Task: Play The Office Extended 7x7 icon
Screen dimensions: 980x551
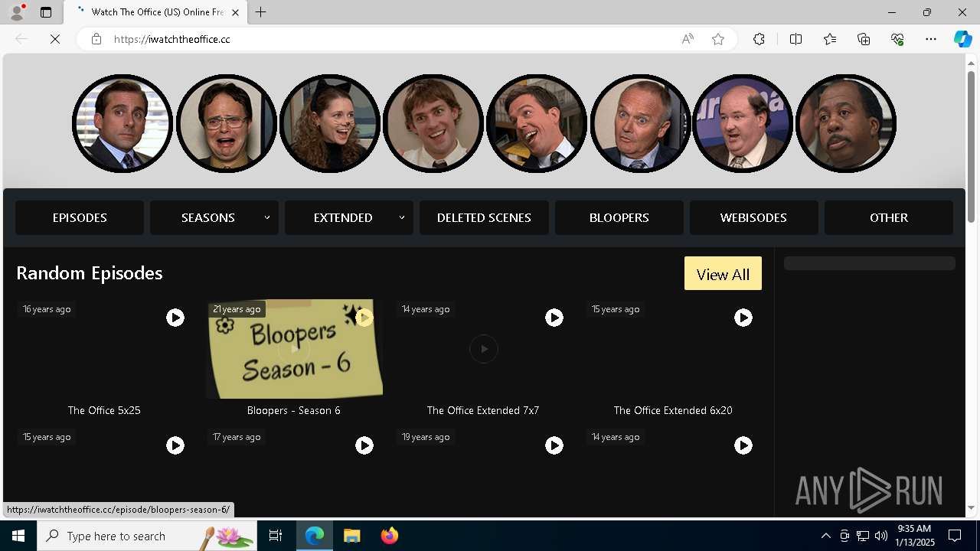Action: (x=554, y=318)
